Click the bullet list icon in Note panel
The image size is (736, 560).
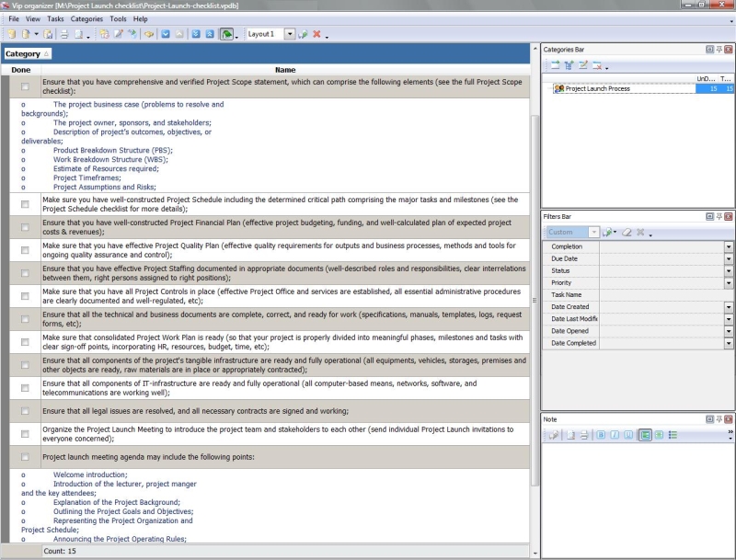(673, 435)
